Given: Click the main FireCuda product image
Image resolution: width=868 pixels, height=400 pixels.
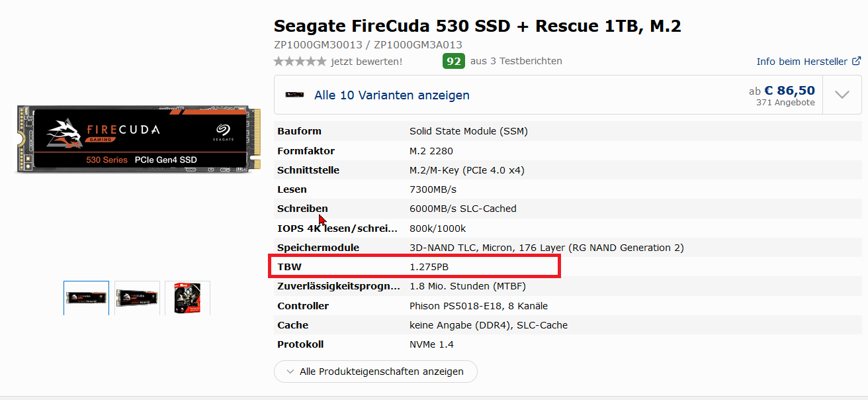Looking at the screenshot, I should pos(138,140).
